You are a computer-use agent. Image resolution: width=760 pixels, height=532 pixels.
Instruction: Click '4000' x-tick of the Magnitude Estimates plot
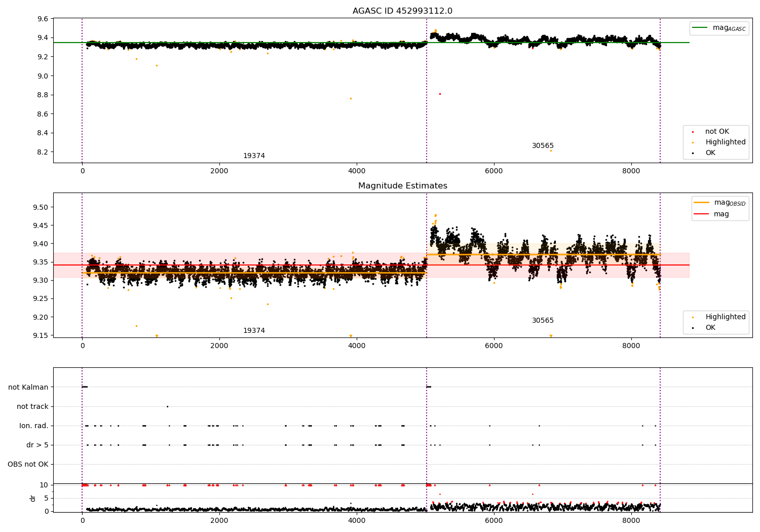coord(357,346)
